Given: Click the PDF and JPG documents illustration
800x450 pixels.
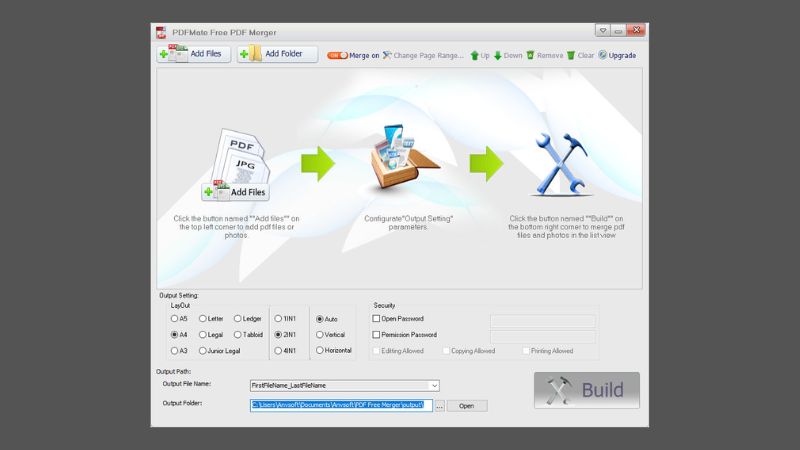Looking at the screenshot, I should tap(239, 156).
